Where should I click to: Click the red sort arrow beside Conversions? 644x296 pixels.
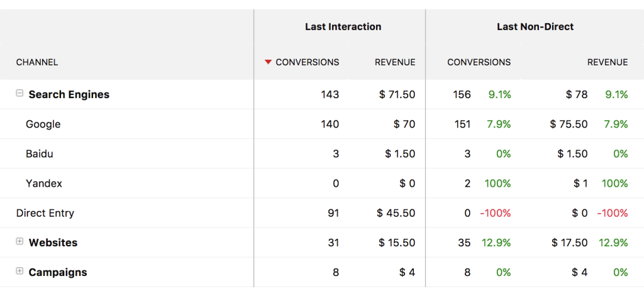click(x=268, y=62)
